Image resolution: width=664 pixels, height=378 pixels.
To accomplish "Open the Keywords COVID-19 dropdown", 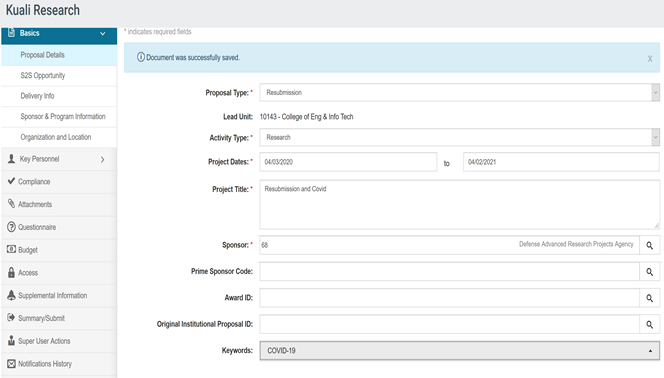I will pyautogui.click(x=459, y=350).
